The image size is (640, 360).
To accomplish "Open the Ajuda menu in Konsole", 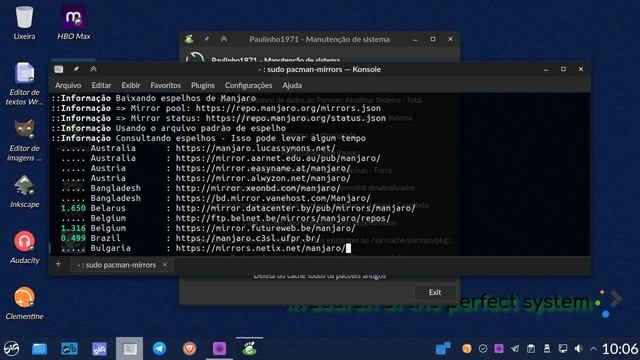I will point(292,85).
